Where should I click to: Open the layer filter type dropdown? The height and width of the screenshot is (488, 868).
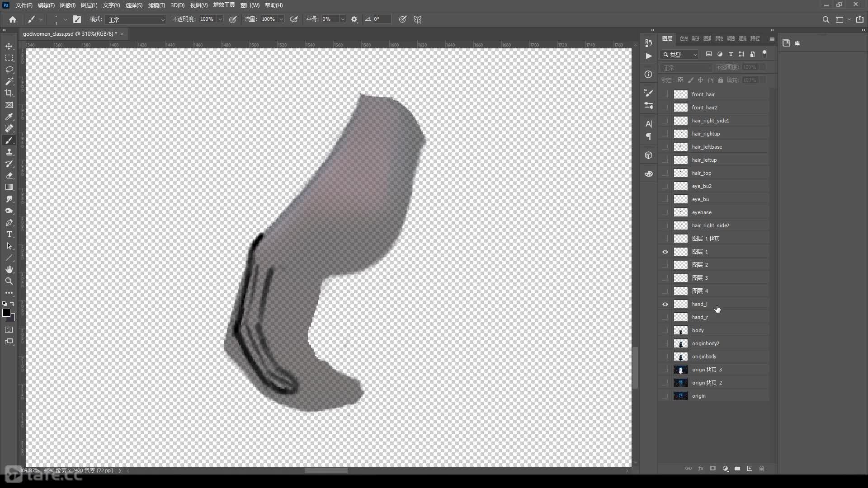click(x=680, y=54)
